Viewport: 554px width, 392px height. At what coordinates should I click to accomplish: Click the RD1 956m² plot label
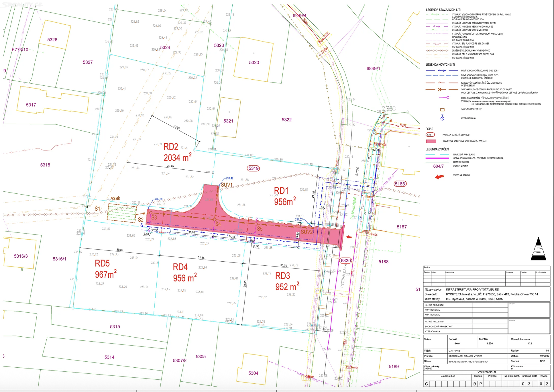tap(285, 196)
